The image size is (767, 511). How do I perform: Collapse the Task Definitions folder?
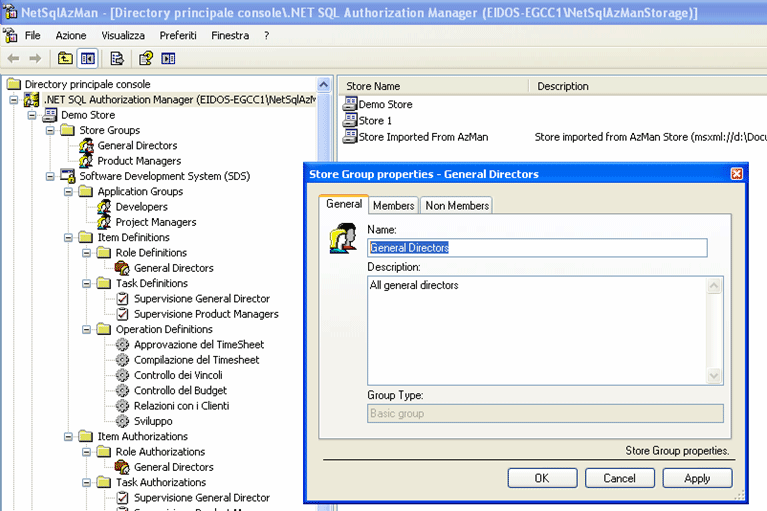pyautogui.click(x=87, y=284)
